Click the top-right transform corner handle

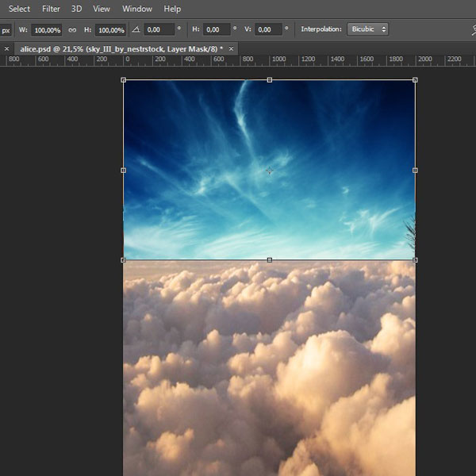415,80
